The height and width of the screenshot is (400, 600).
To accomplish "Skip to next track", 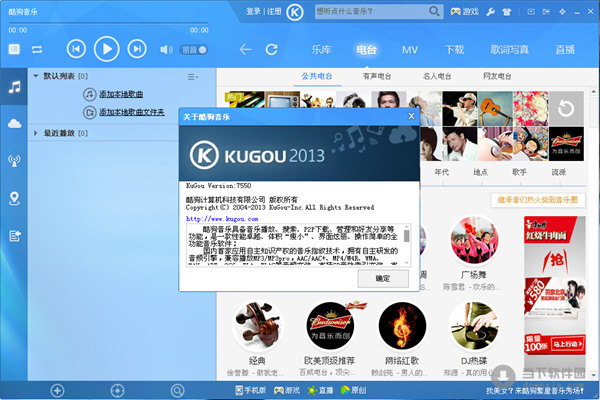I will (137, 49).
